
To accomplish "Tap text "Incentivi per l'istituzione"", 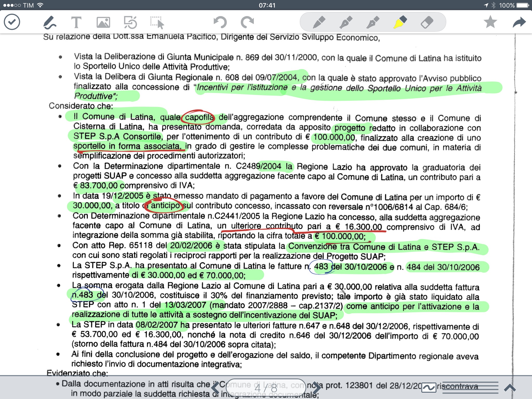I will [x=242, y=87].
